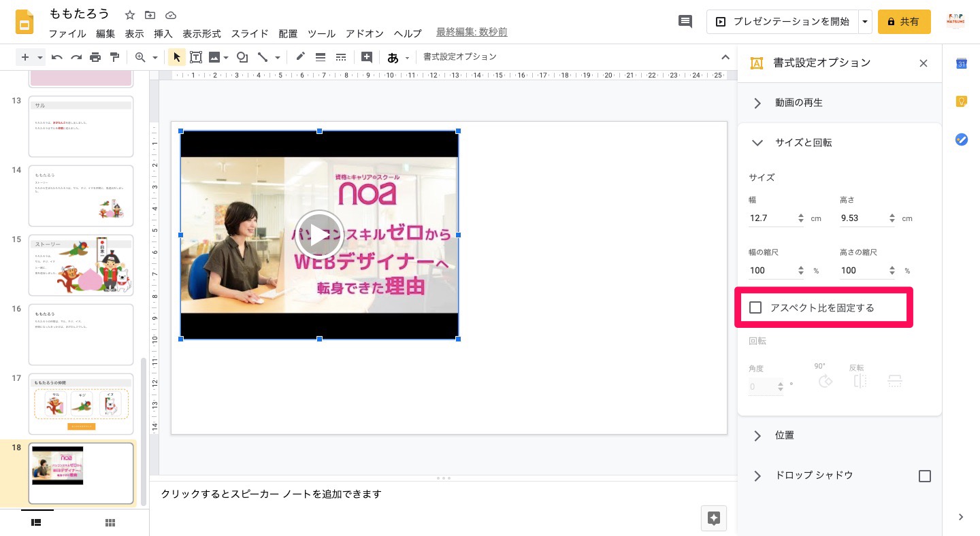Add a new slide with plus button

25,57
